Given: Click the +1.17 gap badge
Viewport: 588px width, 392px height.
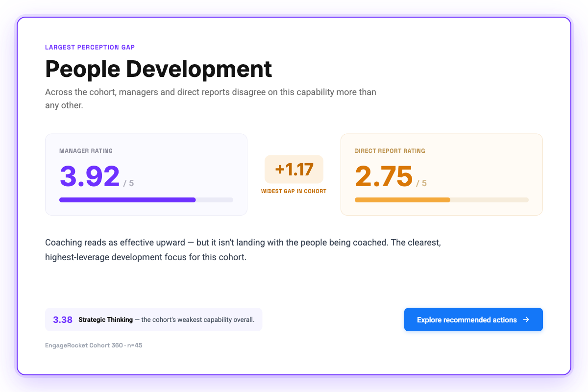Looking at the screenshot, I should [294, 169].
